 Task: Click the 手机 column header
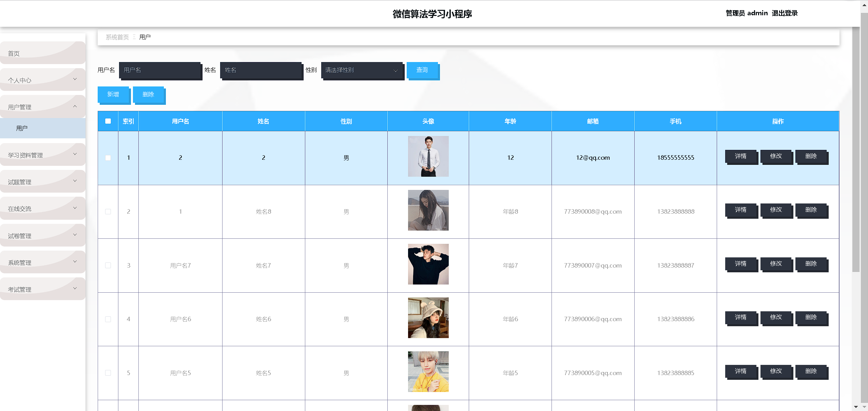click(x=676, y=121)
